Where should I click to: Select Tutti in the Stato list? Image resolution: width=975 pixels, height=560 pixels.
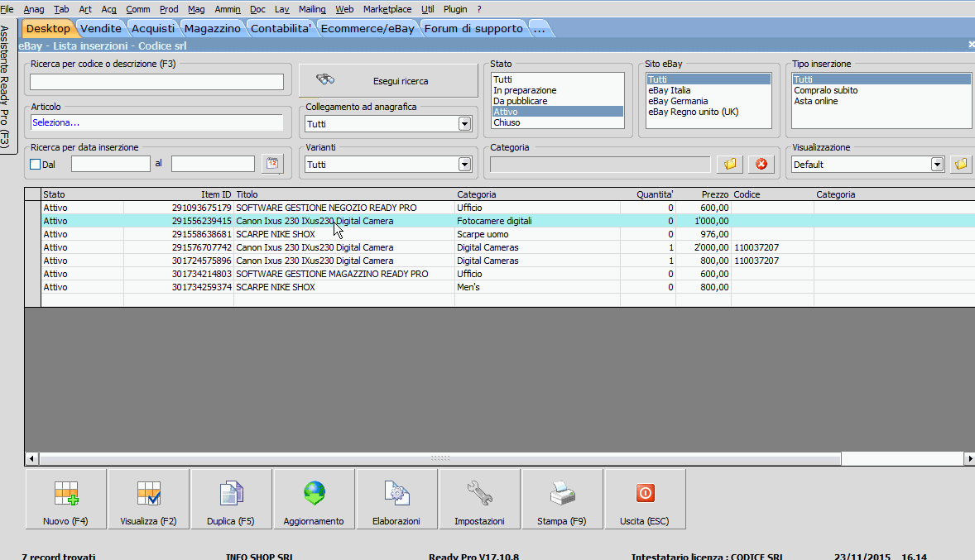pos(557,79)
